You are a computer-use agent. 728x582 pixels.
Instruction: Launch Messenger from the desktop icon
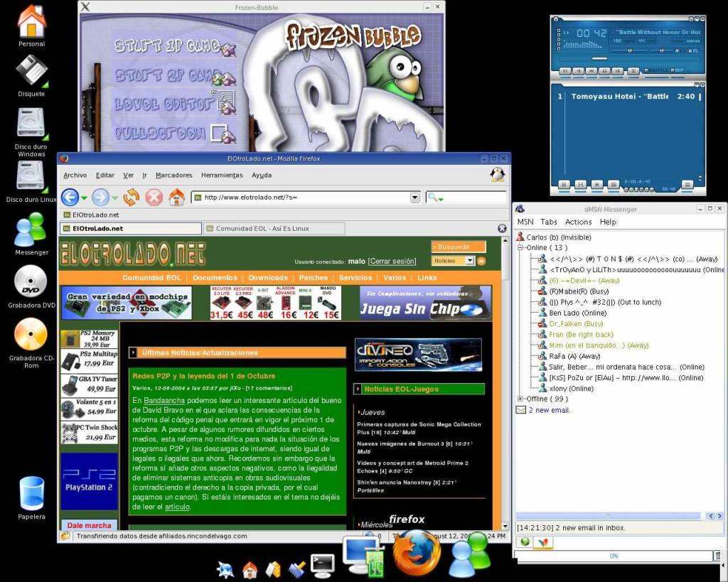[31, 234]
